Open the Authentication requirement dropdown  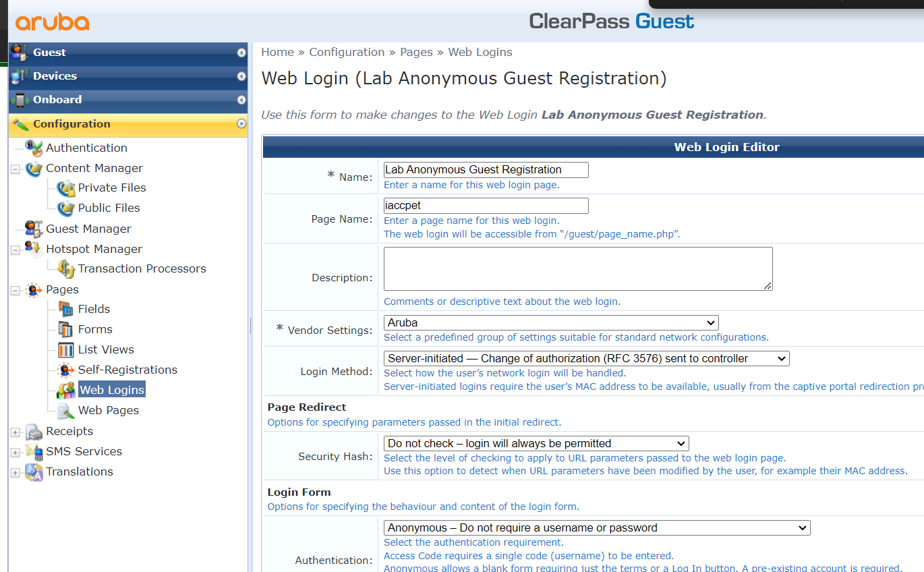[597, 527]
